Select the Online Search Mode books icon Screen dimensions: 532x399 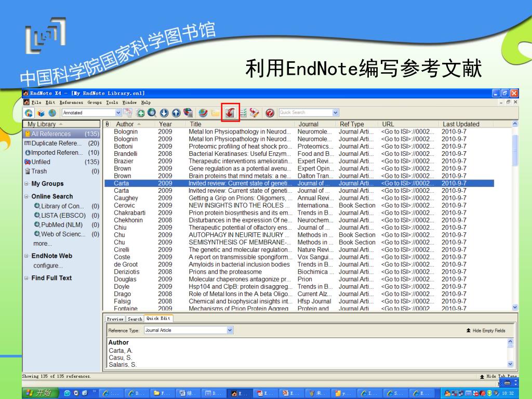pos(41,113)
